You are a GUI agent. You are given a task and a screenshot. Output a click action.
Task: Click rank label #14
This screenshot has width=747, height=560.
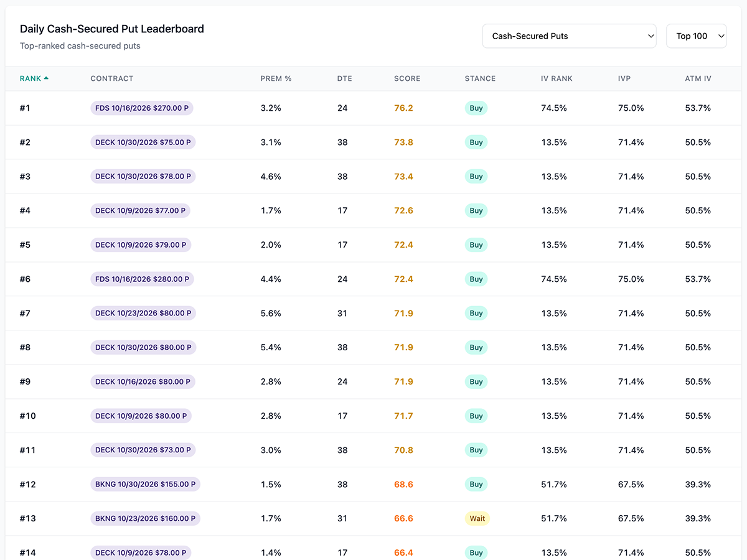point(28,553)
